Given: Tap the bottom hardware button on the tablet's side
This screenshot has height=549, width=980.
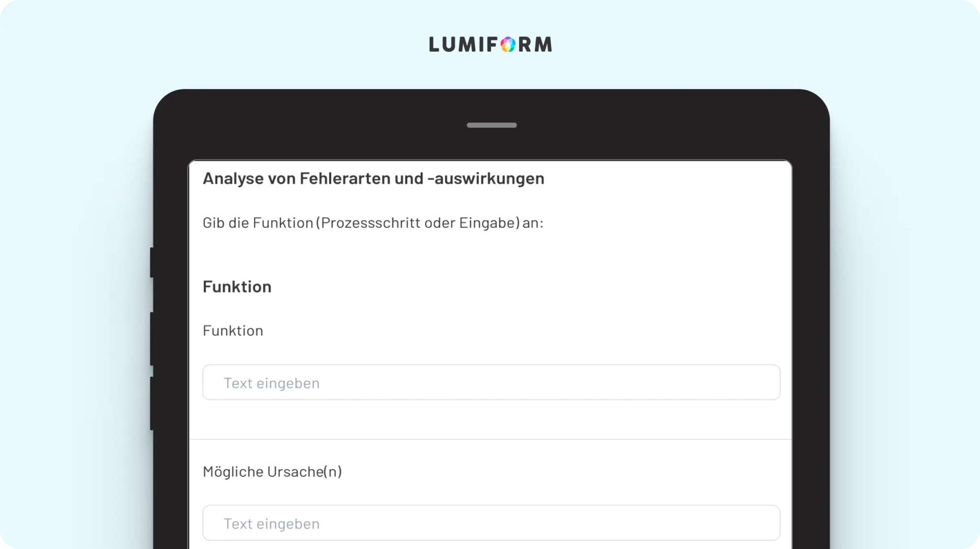Looking at the screenshot, I should pyautogui.click(x=152, y=403).
